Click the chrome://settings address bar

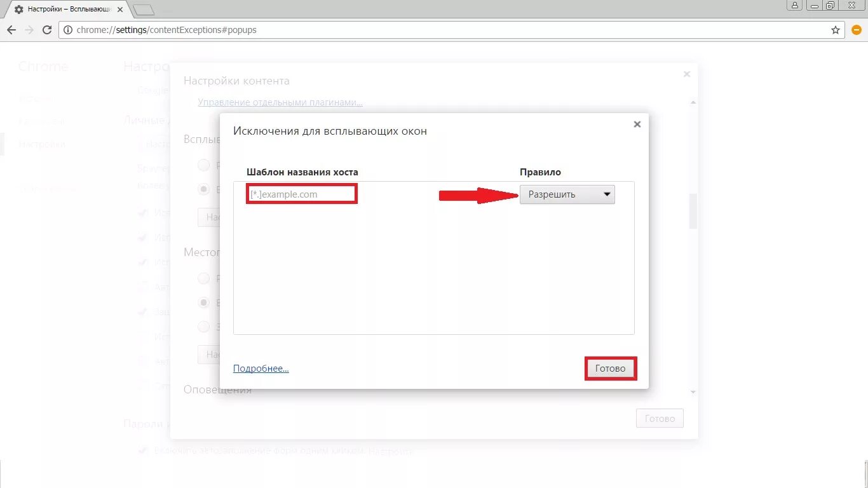pyautogui.click(x=451, y=30)
